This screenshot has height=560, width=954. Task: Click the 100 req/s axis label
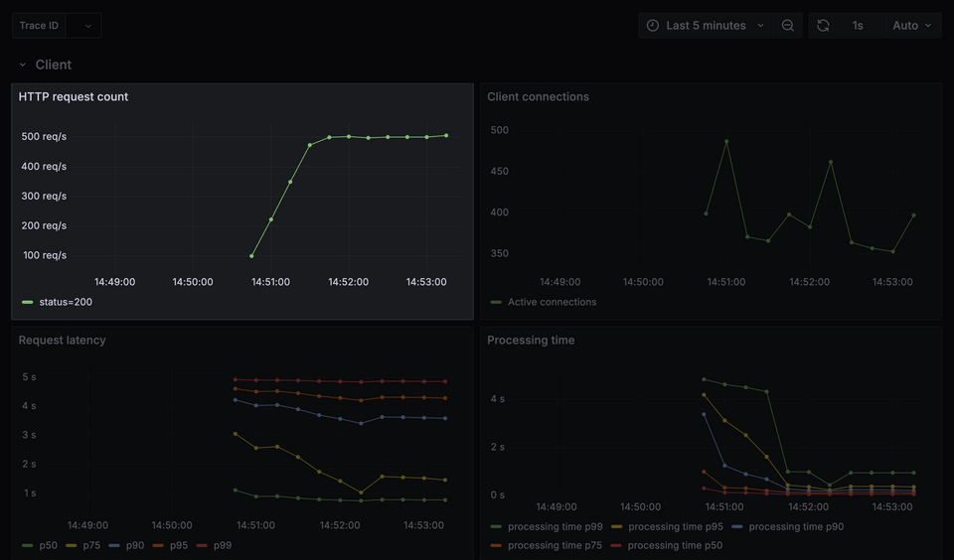pyautogui.click(x=45, y=255)
